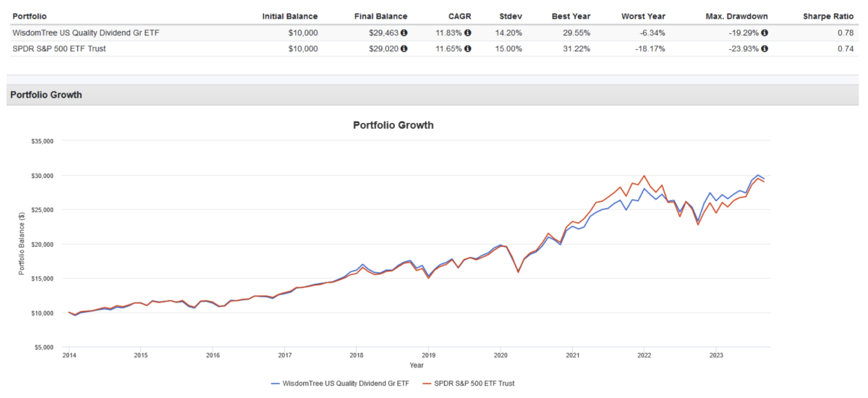The height and width of the screenshot is (398, 868).
Task: Select the Stdev column header
Action: pyautogui.click(x=509, y=16)
